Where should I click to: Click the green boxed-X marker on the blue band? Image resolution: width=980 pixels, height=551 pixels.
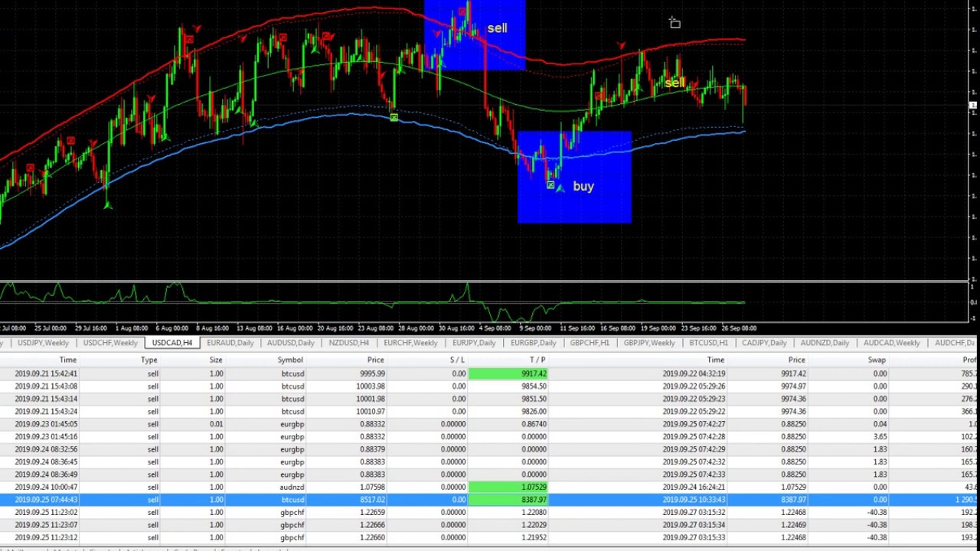(394, 117)
